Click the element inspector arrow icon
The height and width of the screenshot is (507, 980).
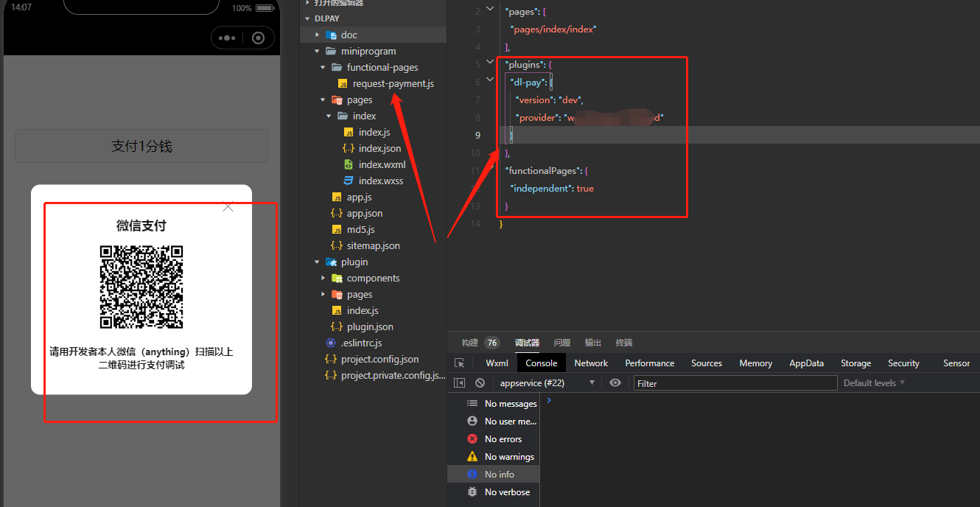tap(460, 363)
